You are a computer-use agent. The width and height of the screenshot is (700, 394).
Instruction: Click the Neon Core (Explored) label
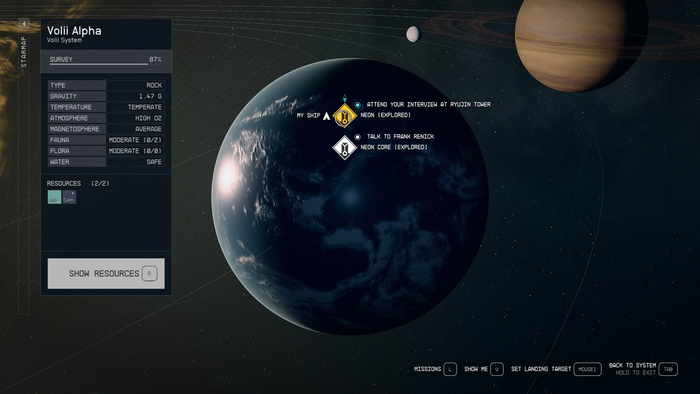[x=394, y=147]
